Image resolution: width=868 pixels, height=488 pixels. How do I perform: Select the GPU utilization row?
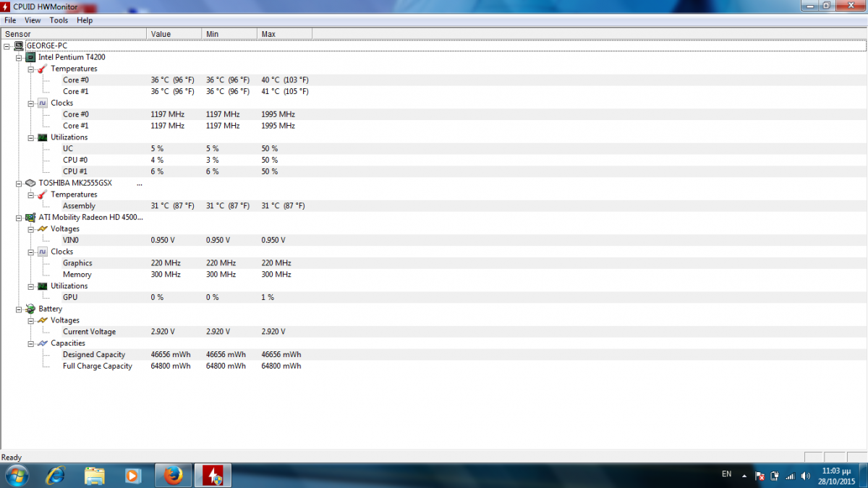(x=434, y=297)
